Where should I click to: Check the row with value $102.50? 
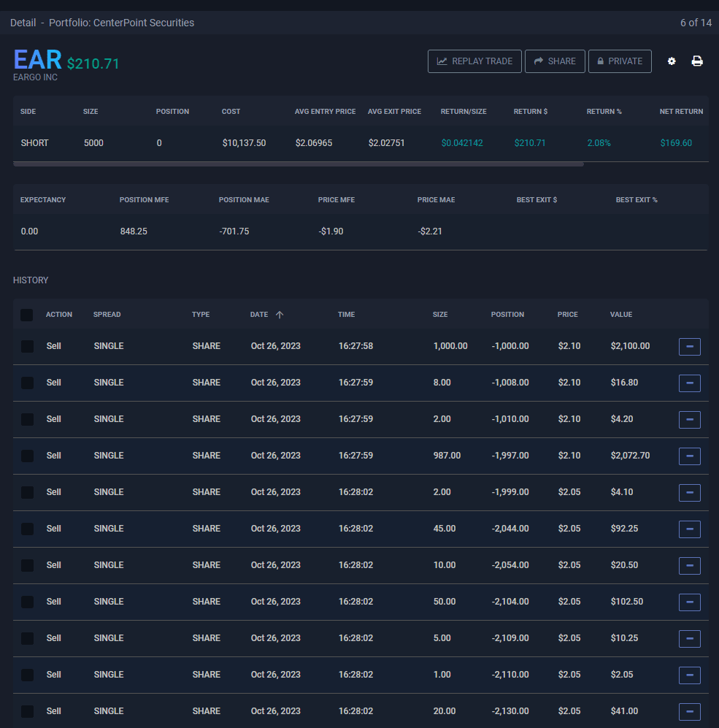28,602
